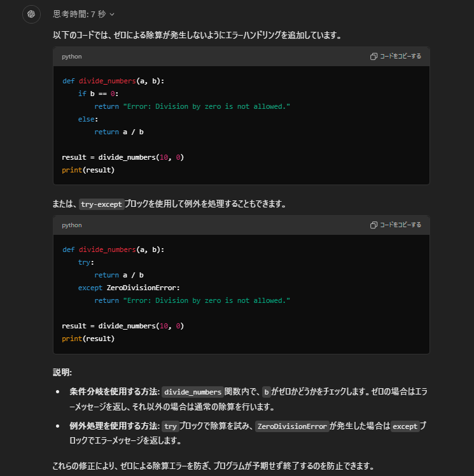
Task: Click 'return a / b' in the first code block
Action: point(119,132)
